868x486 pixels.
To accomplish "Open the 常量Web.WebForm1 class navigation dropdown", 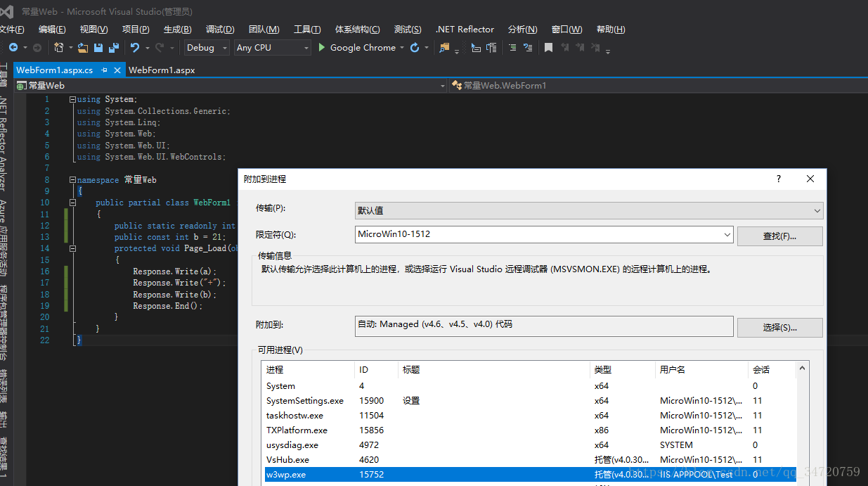I will (x=658, y=85).
